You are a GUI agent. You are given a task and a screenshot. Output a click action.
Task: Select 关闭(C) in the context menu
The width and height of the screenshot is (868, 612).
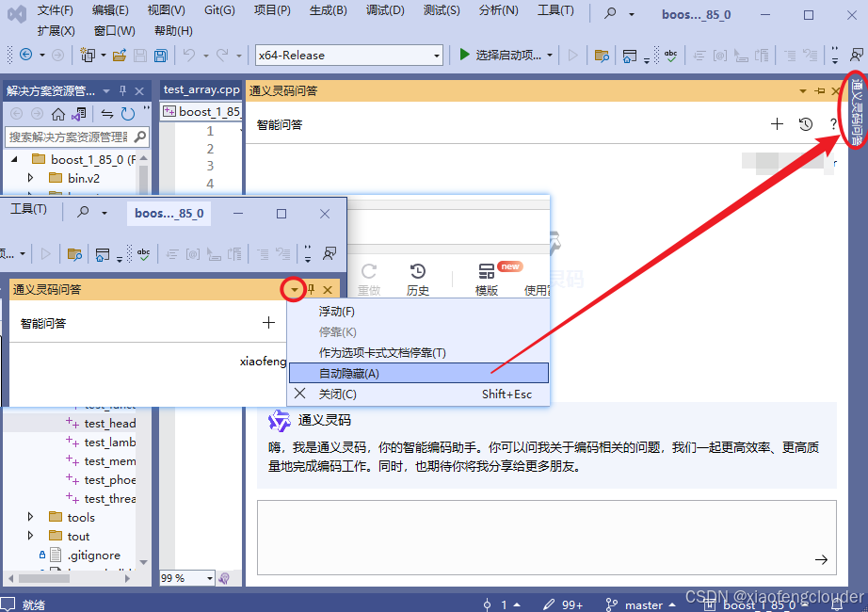[419, 394]
